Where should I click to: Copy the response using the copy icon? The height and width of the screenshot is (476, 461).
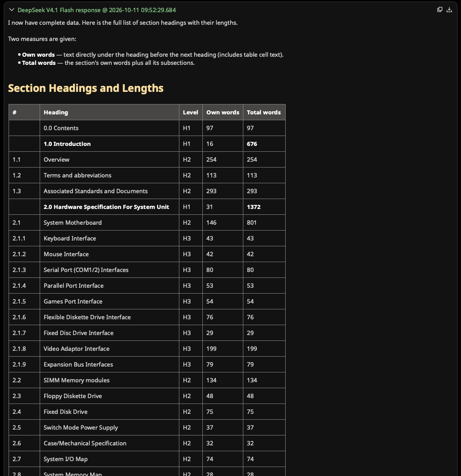[x=439, y=10]
